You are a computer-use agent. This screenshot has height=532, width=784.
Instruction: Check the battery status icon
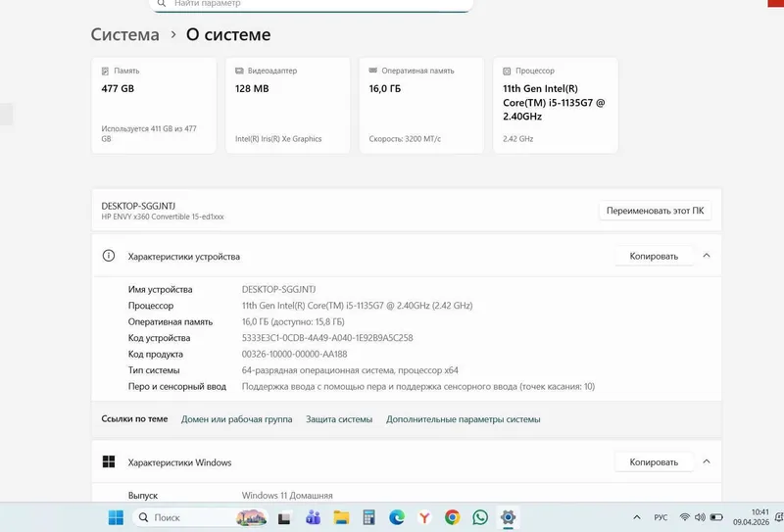716,517
